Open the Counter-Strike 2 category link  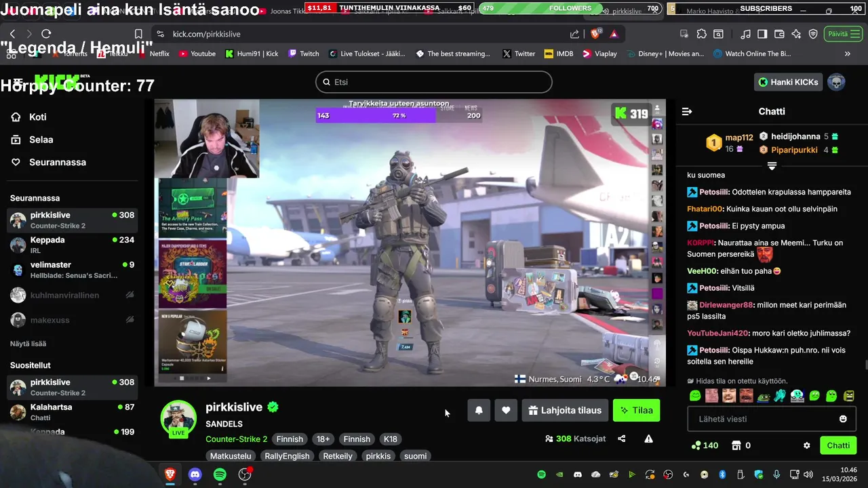pos(237,439)
